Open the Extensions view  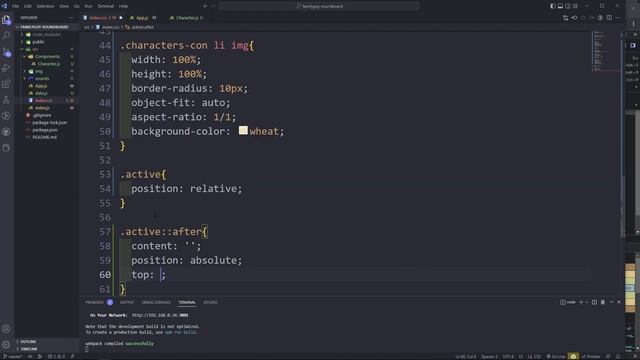pos(6,84)
